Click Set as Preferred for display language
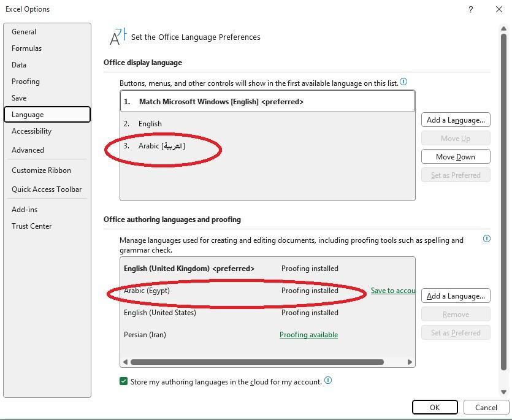The height and width of the screenshot is (420, 512). click(x=456, y=175)
